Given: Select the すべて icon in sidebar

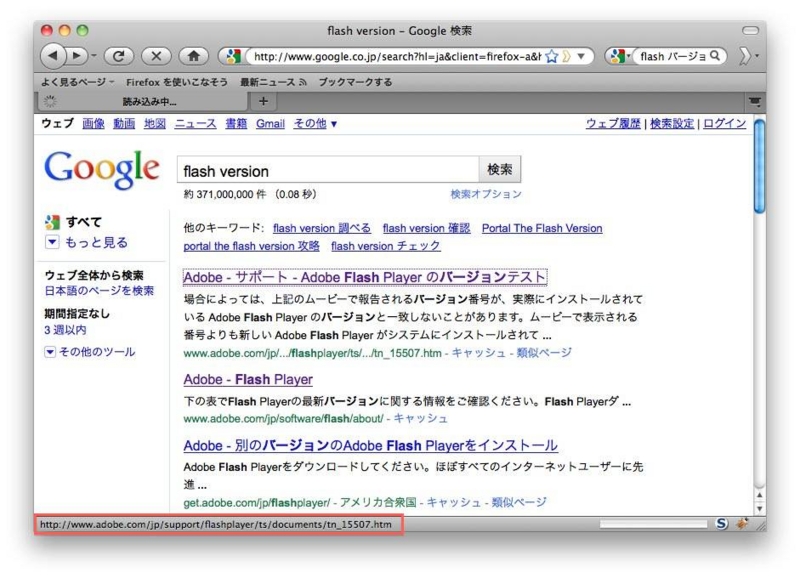Looking at the screenshot, I should 52,222.
